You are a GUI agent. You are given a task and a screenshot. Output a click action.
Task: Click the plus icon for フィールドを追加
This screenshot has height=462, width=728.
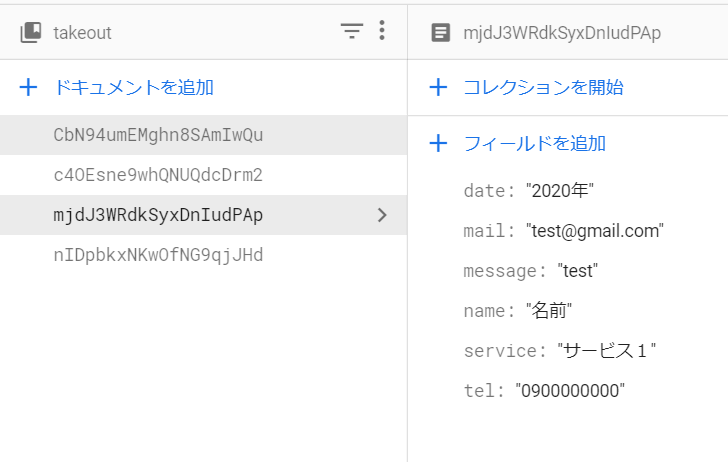pyautogui.click(x=438, y=144)
